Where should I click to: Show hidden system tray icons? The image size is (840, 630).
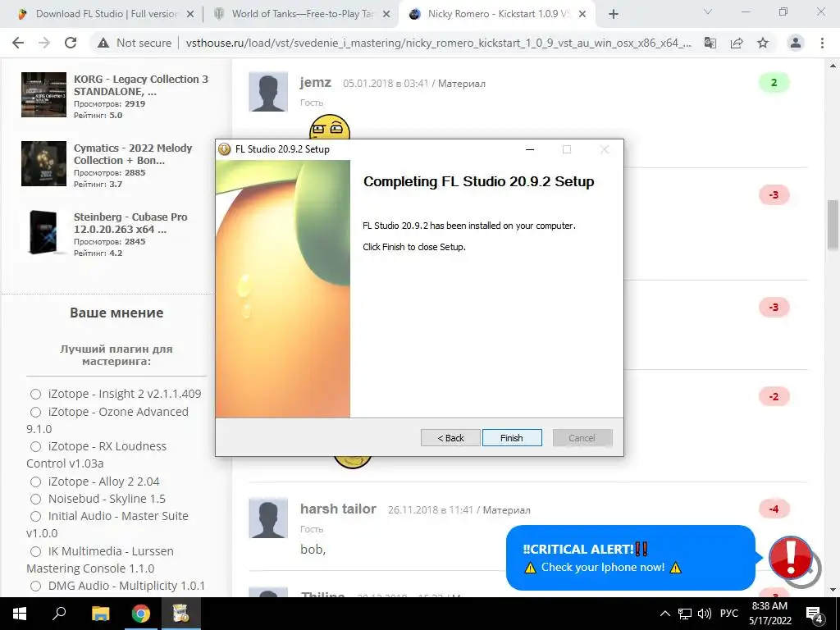[664, 614]
